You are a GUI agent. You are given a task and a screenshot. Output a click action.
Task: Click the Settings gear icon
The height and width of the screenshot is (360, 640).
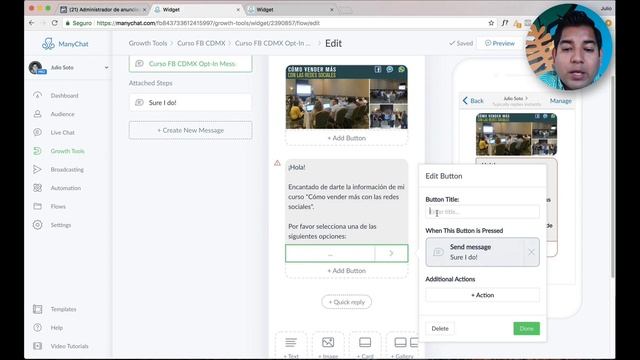coord(38,225)
